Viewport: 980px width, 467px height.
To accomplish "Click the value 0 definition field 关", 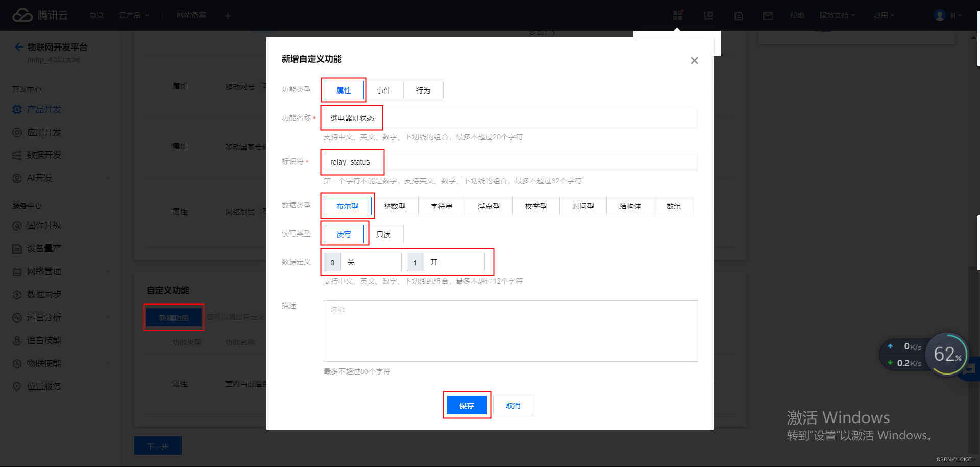I will pyautogui.click(x=371, y=262).
